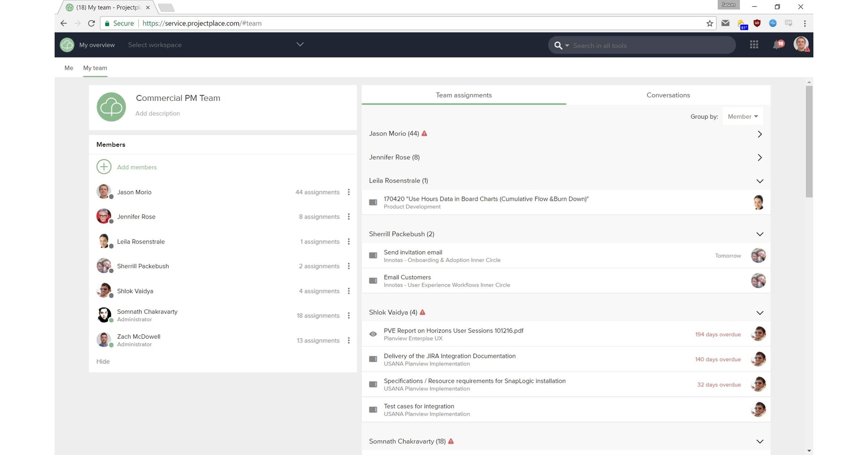Screen dimensions: 868x455
Task: Open the three-dot menu beside Zach McDowell
Action: [x=349, y=340]
